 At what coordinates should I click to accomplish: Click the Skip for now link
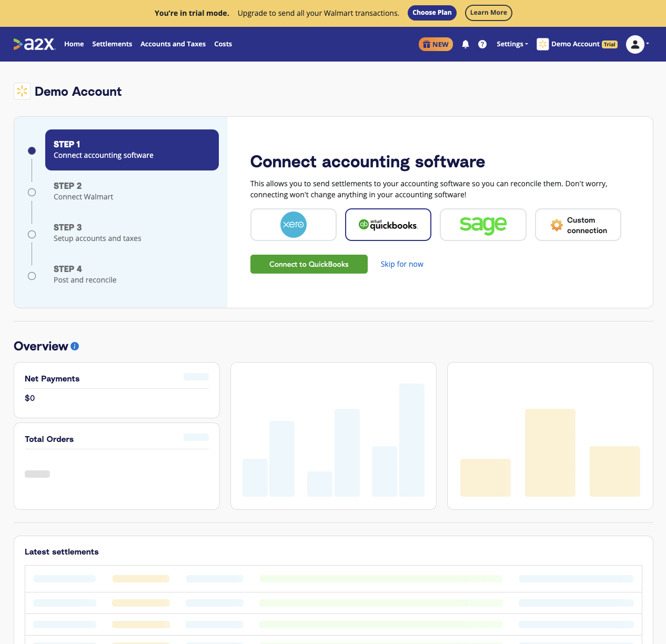pyautogui.click(x=402, y=264)
